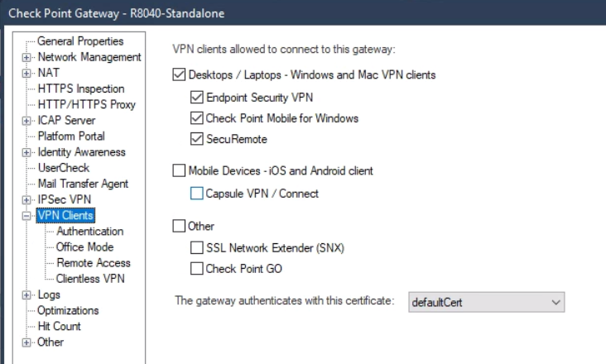
Task: Select Logs in the tree
Action: pyautogui.click(x=49, y=295)
